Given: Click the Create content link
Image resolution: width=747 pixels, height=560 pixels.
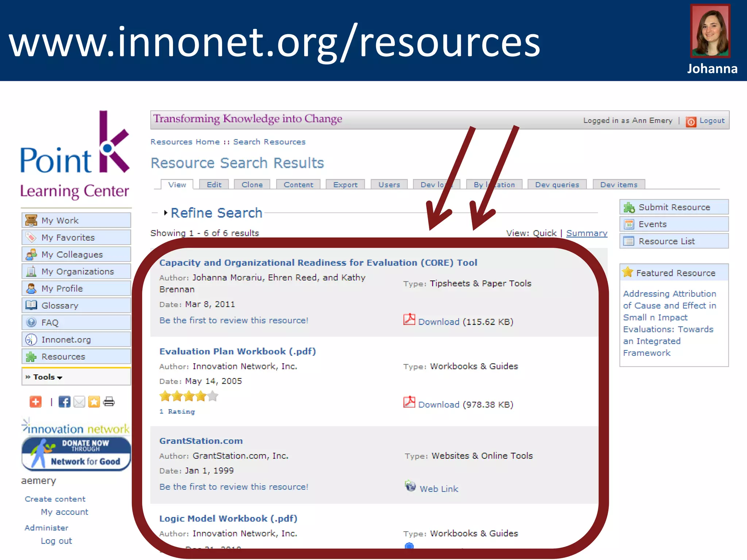Looking at the screenshot, I should (55, 499).
